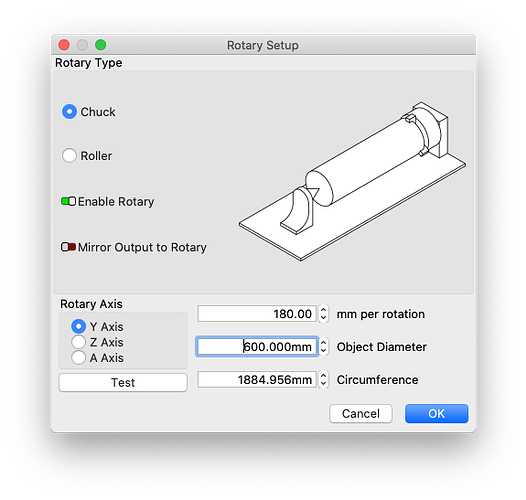This screenshot has height=500, width=526.
Task: Increase the mm per rotation value
Action: 323,310
